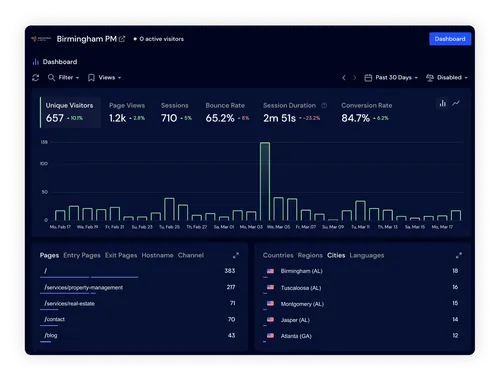500x380 pixels.
Task: Switch to the Channel tab
Action: coord(191,255)
